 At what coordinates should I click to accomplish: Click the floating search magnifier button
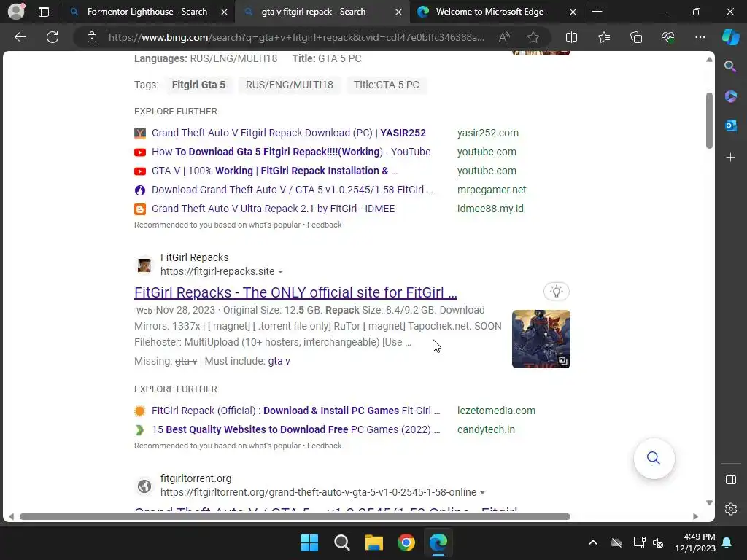pyautogui.click(x=654, y=458)
